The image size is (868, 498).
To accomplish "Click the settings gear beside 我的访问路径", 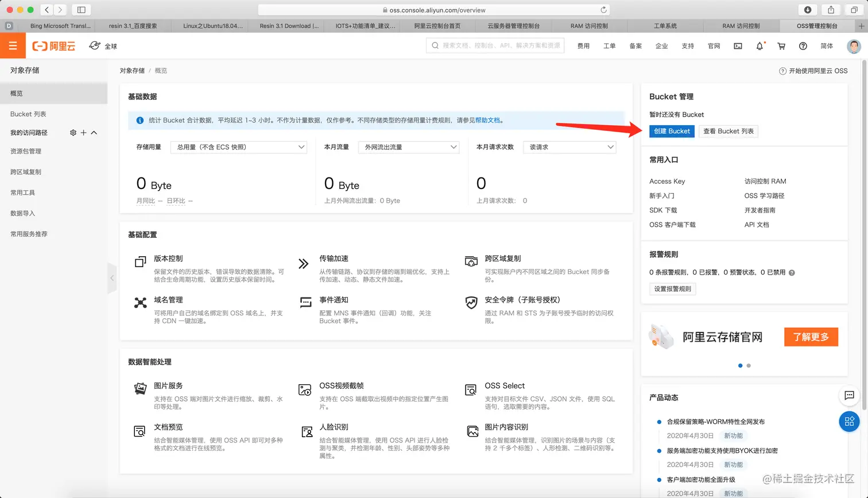I will [73, 133].
